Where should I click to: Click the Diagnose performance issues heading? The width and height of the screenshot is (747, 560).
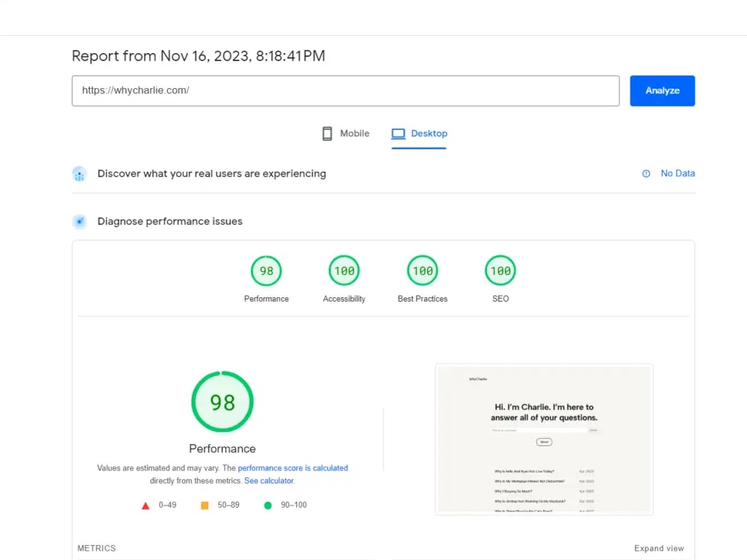point(170,222)
